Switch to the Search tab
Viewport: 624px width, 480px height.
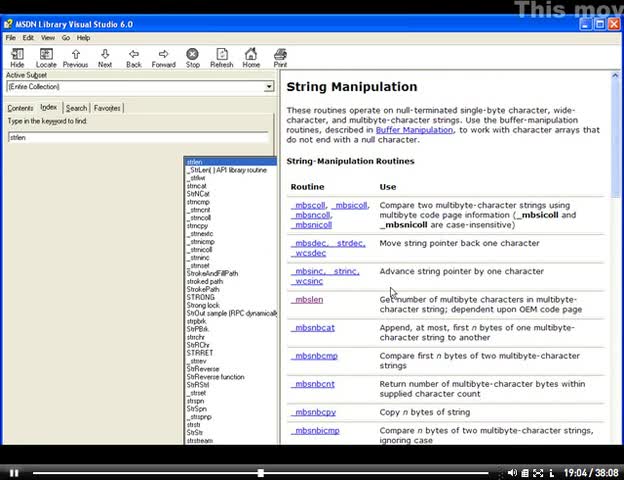tap(76, 108)
